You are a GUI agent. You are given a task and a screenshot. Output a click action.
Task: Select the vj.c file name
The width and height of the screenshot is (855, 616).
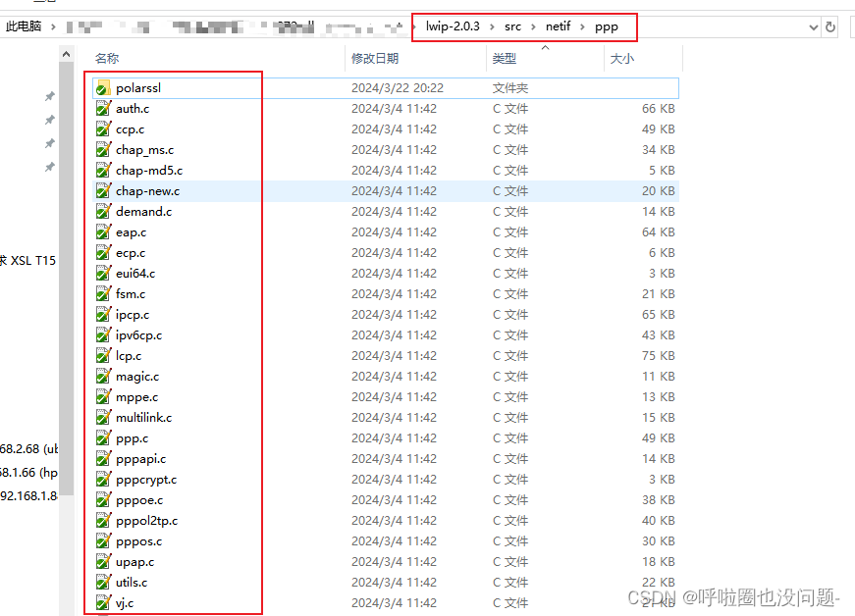point(125,603)
